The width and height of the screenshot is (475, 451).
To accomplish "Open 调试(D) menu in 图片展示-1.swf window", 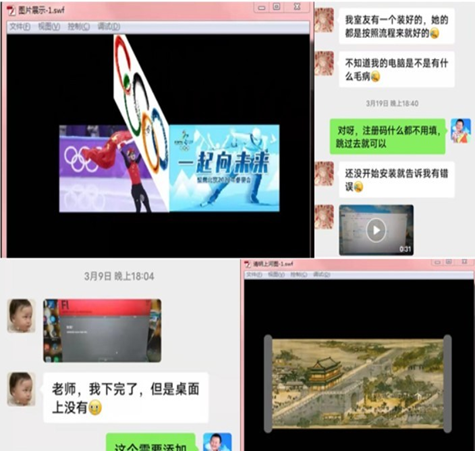I will 109,27.
